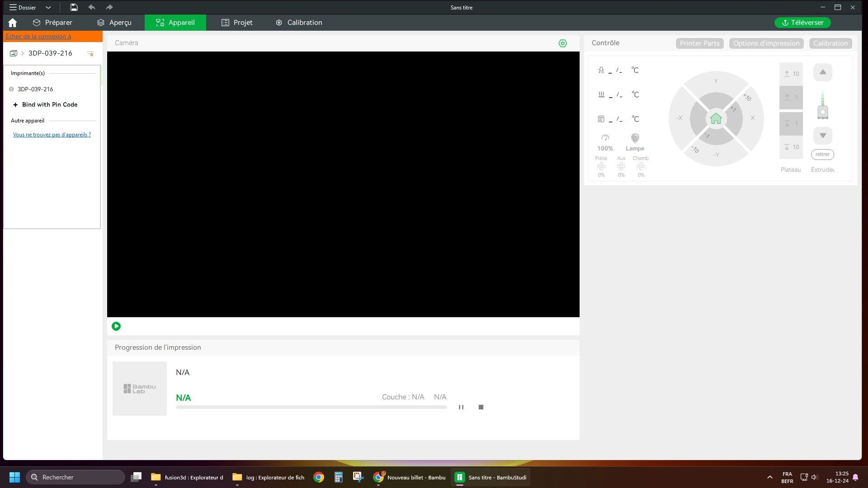Screen dimensions: 868x488
Task: Go to the home screen icon
Action: click(12, 23)
